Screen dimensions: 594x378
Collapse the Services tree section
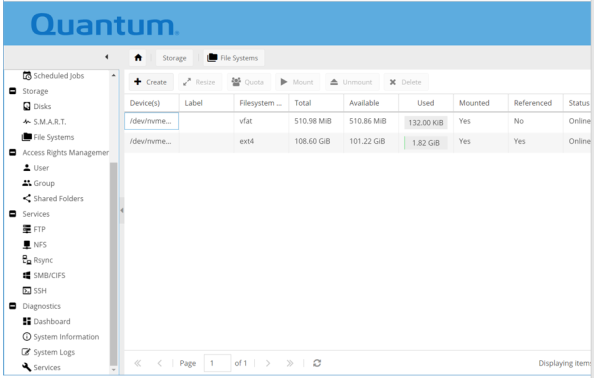click(x=13, y=214)
